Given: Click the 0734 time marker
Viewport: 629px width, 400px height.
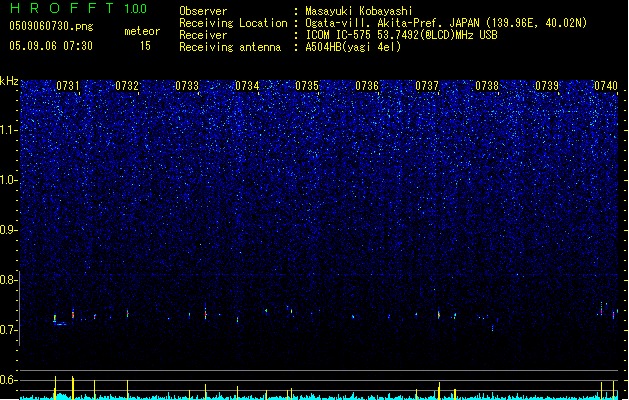Looking at the screenshot, I should pos(247,86).
